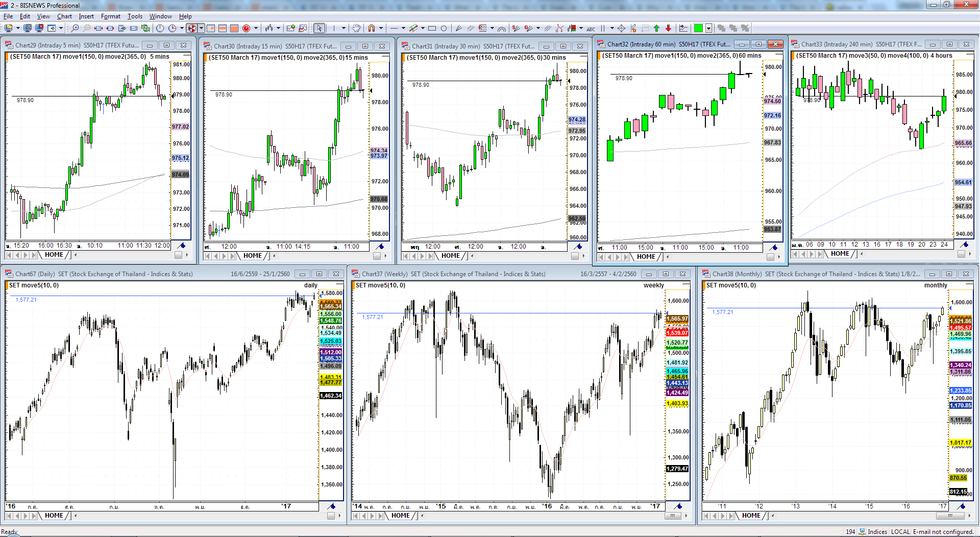Open the trend line tool dropdown

click(x=403, y=28)
